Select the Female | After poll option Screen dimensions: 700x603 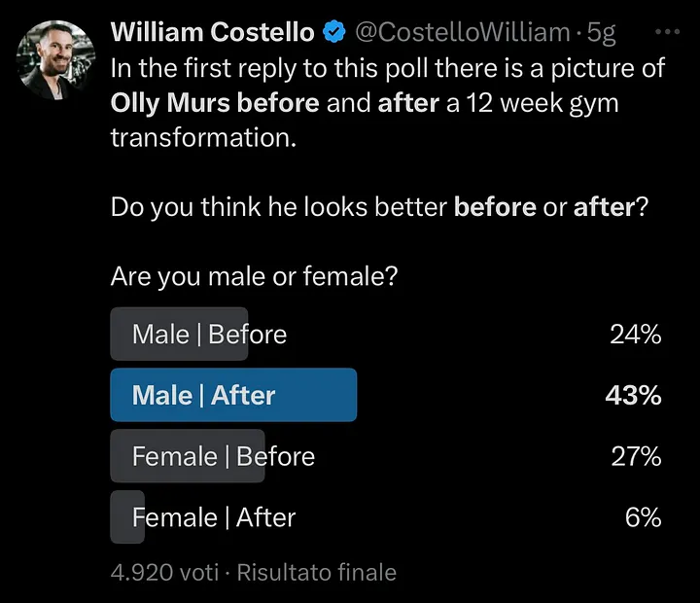[386, 517]
